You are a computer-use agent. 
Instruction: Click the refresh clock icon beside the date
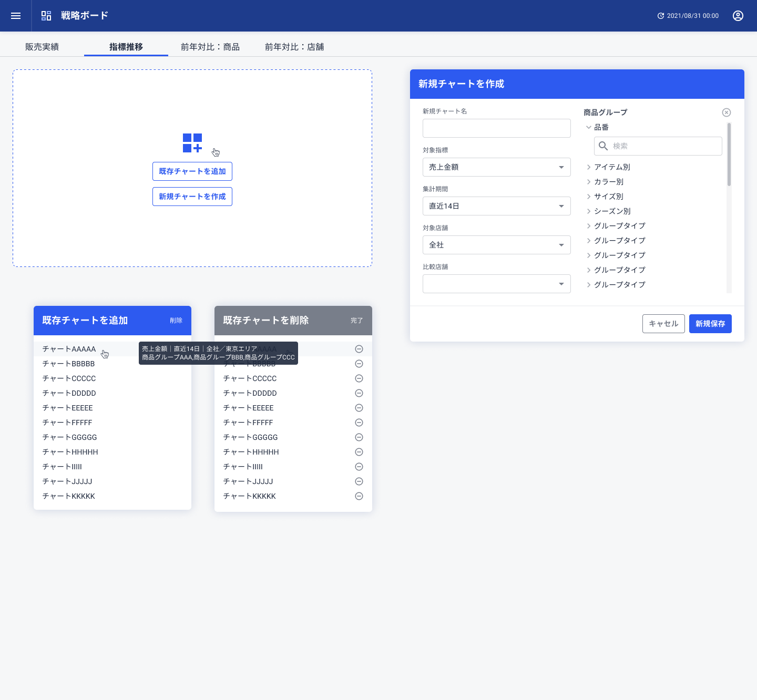pyautogui.click(x=661, y=16)
